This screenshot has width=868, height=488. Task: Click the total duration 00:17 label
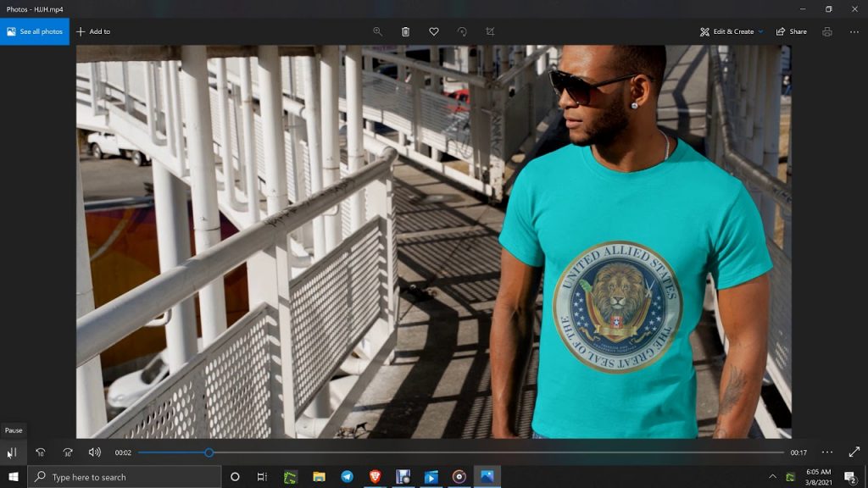pos(798,452)
